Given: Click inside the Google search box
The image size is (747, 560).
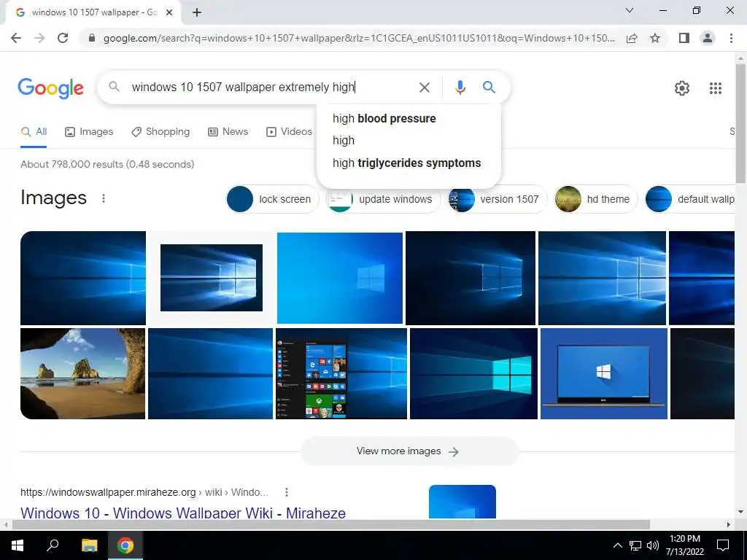Looking at the screenshot, I should pyautogui.click(x=271, y=87).
